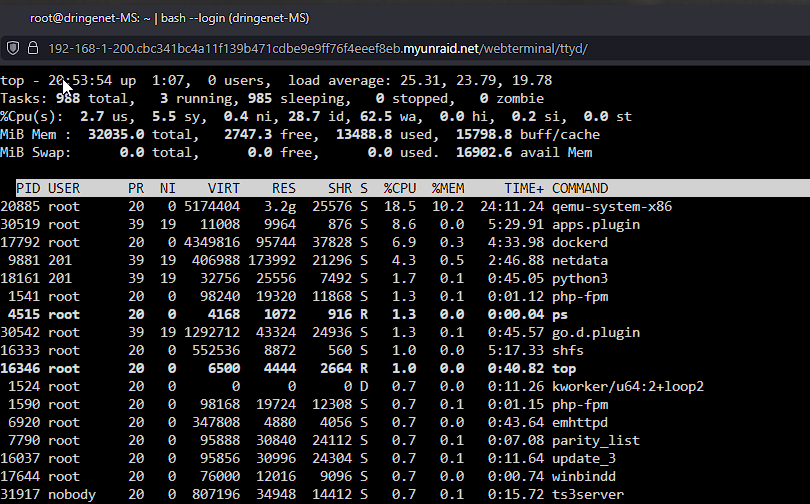This screenshot has height=504, width=810.
Task: Click the 985 sleeping tasks value
Action: [260, 99]
